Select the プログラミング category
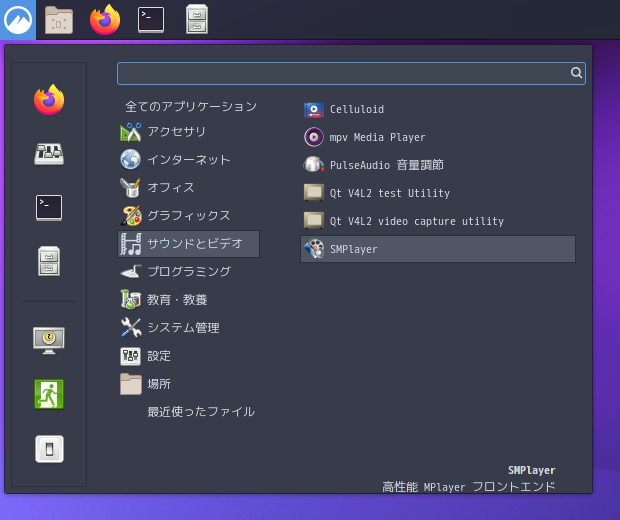 click(189, 272)
